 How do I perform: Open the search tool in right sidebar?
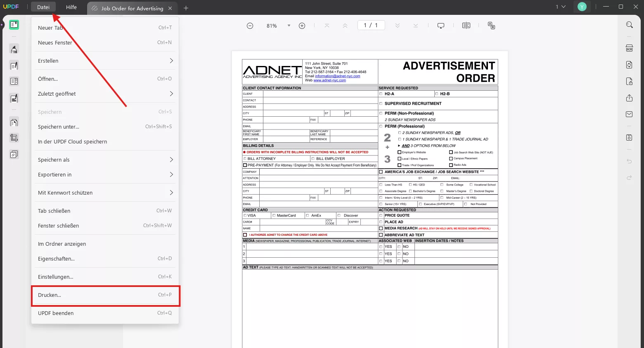pos(629,25)
